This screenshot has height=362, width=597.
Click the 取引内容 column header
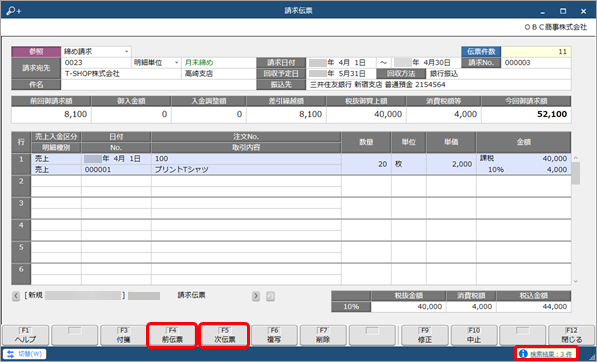coord(246,148)
